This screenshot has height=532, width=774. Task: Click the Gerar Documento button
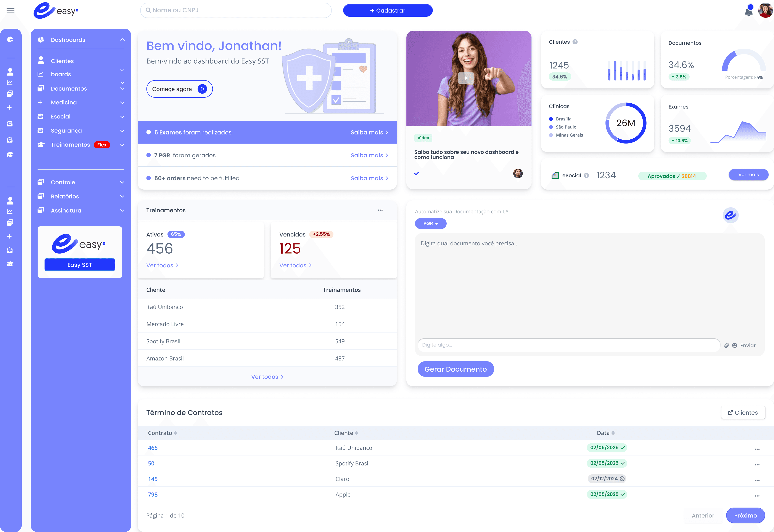455,369
